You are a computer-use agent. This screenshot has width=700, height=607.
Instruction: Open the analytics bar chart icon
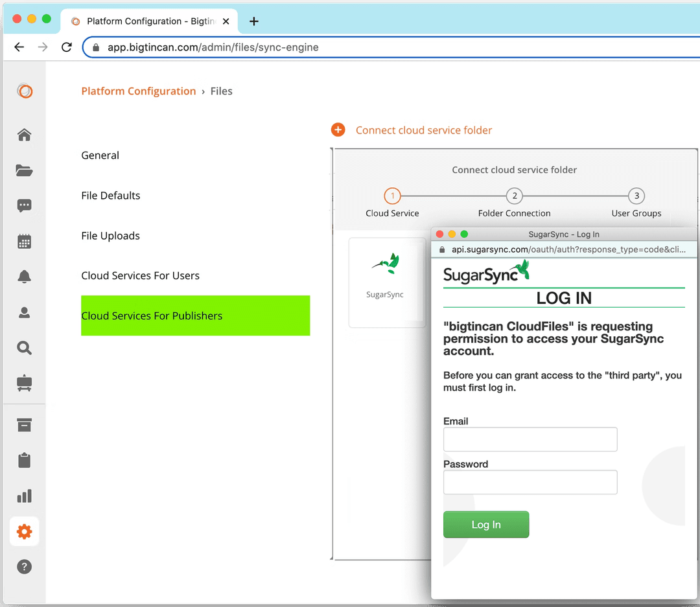point(24,496)
